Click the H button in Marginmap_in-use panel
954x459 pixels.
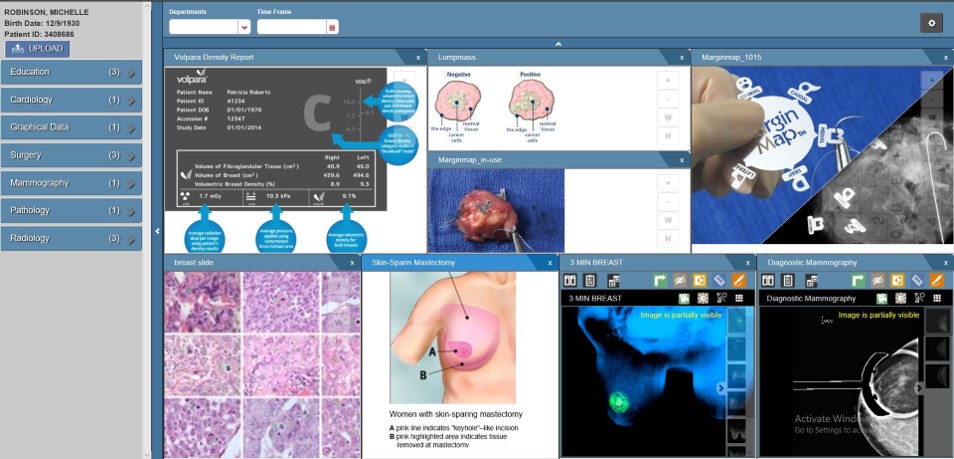(x=668, y=238)
